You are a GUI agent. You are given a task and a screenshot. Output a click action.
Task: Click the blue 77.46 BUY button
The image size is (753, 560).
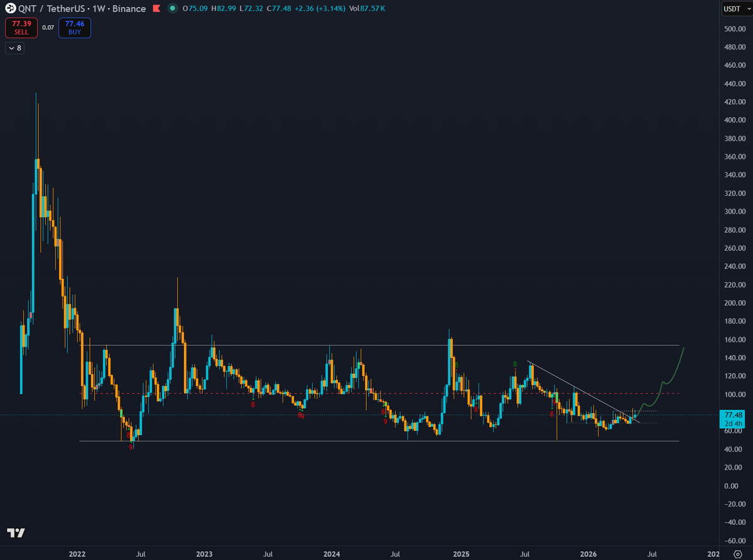[75, 28]
